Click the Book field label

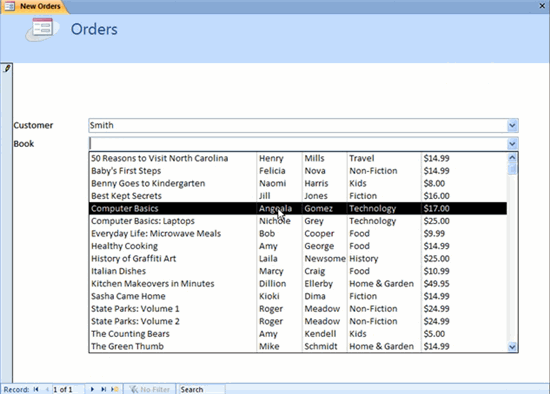pyautogui.click(x=24, y=143)
